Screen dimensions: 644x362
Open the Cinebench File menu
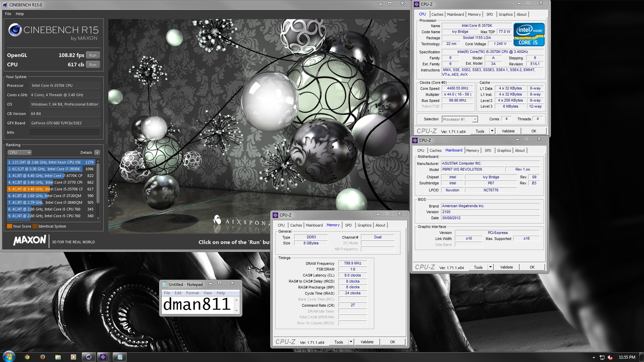pos(8,14)
